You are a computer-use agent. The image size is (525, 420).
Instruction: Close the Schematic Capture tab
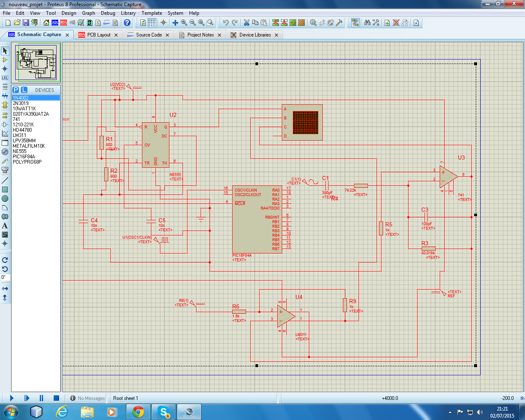pos(68,35)
